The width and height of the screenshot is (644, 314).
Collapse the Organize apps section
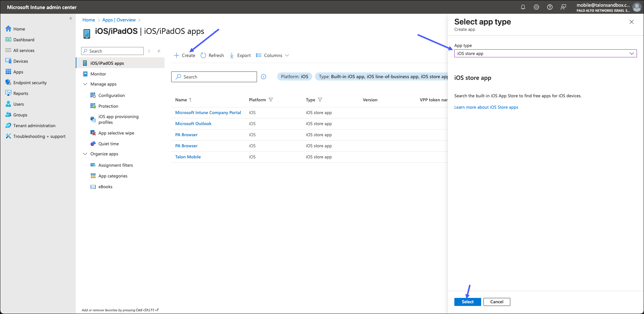[85, 154]
